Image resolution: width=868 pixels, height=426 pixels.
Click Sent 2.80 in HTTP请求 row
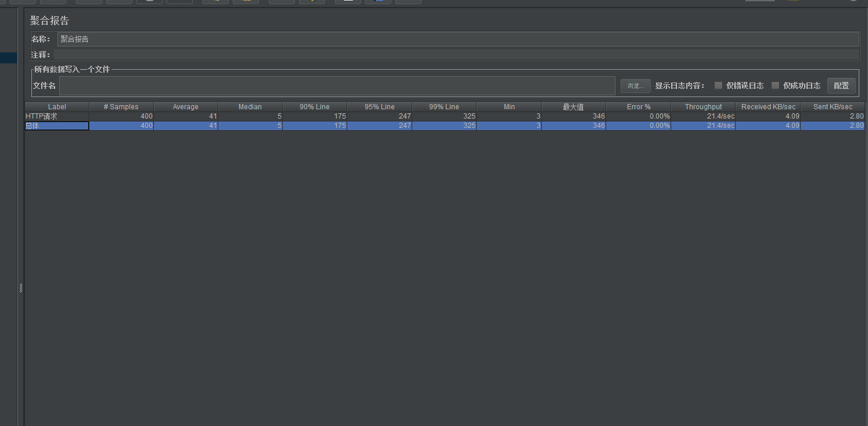click(833, 116)
